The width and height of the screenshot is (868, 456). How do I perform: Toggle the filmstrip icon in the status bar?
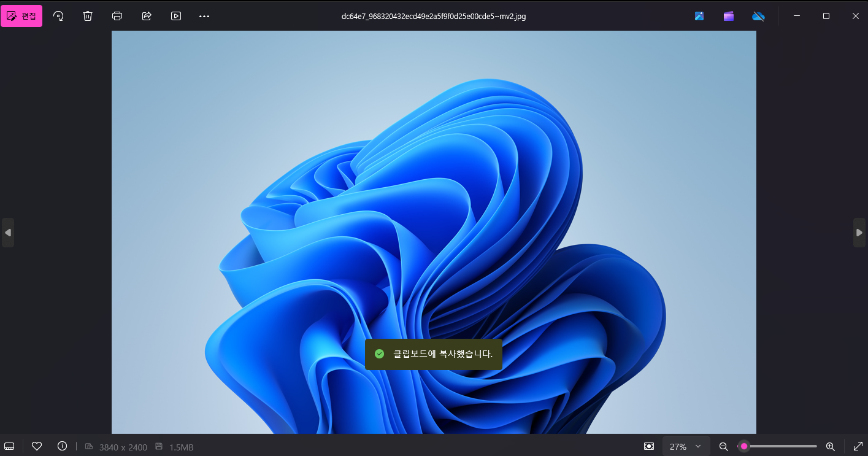pos(9,446)
